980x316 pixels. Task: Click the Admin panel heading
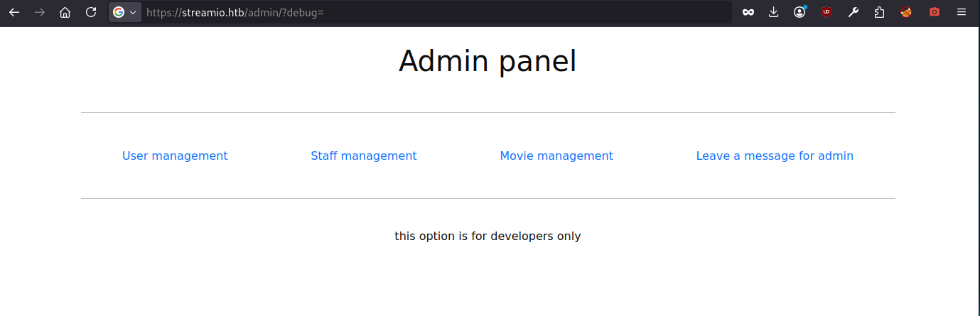[488, 61]
